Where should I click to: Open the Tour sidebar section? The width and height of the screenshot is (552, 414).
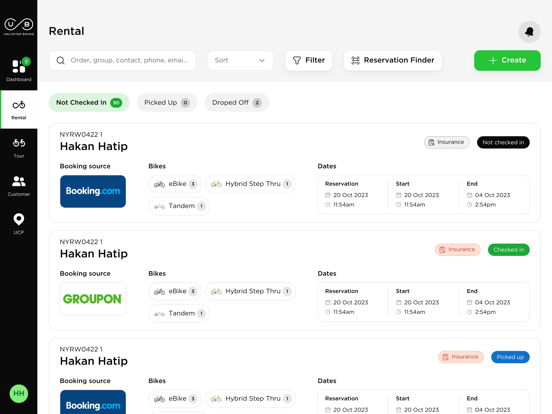coord(19,148)
